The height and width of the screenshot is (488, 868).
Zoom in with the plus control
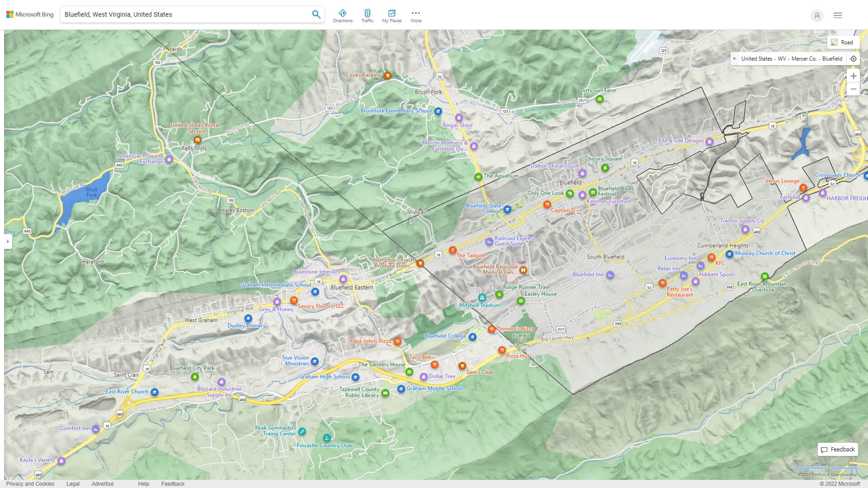click(854, 76)
